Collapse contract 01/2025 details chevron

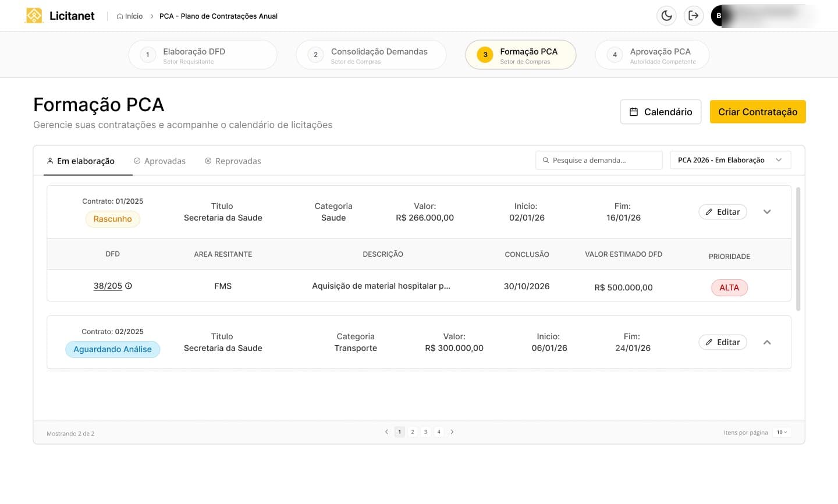(767, 212)
